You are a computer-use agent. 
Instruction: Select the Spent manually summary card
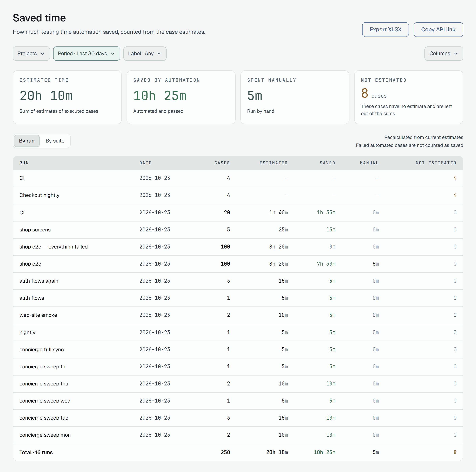click(295, 97)
